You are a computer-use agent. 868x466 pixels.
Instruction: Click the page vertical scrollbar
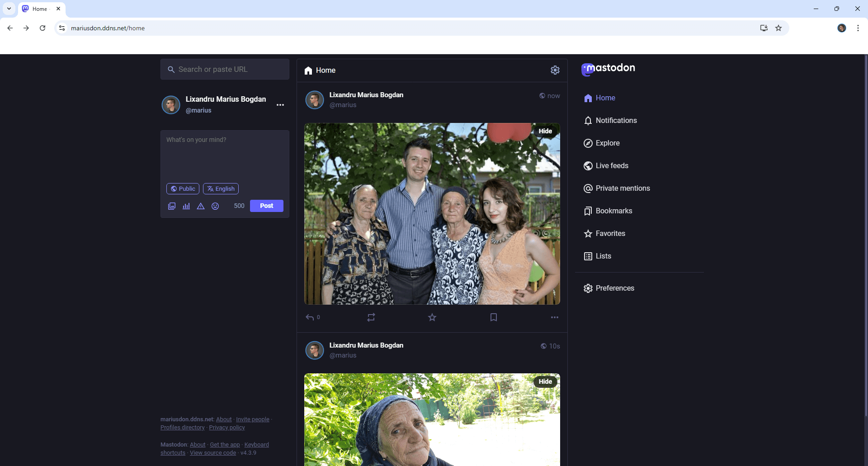click(866, 235)
